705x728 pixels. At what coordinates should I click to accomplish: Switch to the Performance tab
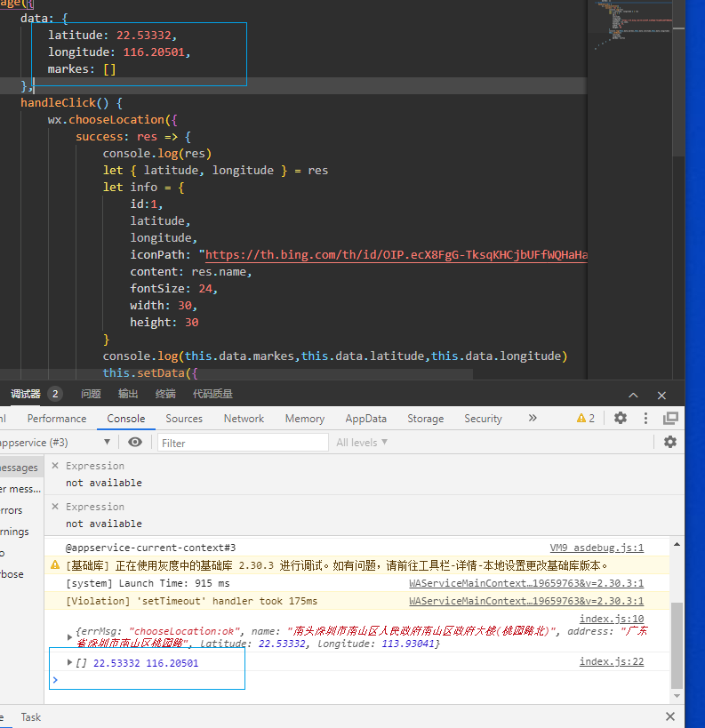(x=57, y=419)
